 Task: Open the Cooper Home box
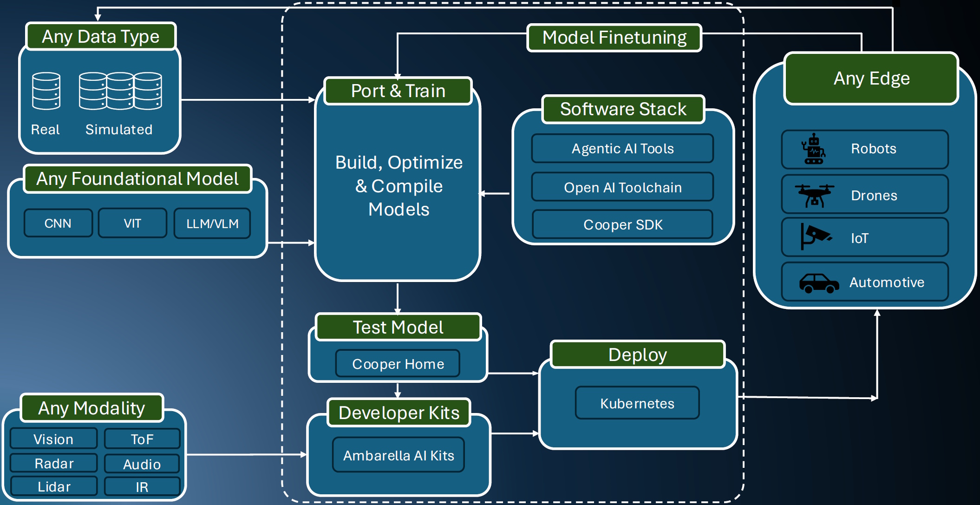(398, 364)
